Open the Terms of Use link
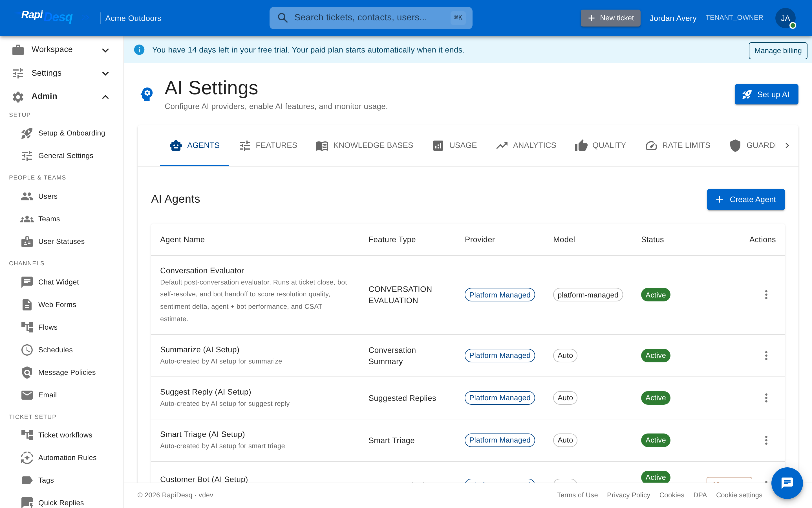This screenshot has height=508, width=812. coord(577,495)
